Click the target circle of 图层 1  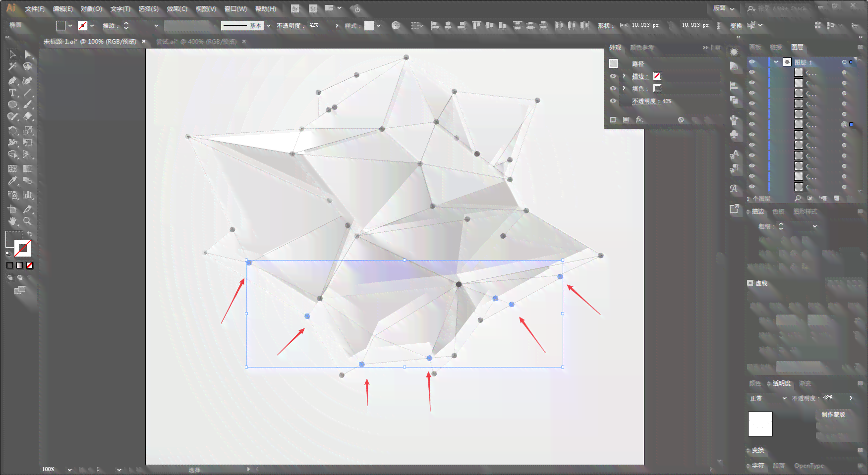(844, 62)
